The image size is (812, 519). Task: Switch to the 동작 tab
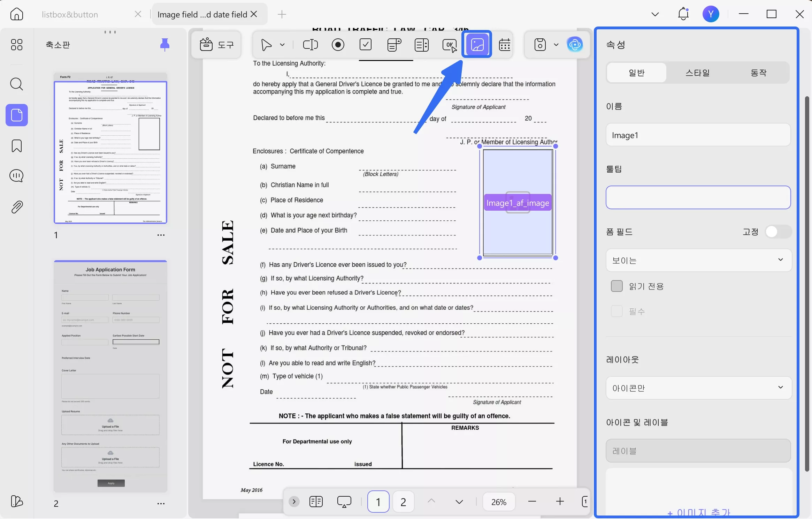tap(758, 73)
